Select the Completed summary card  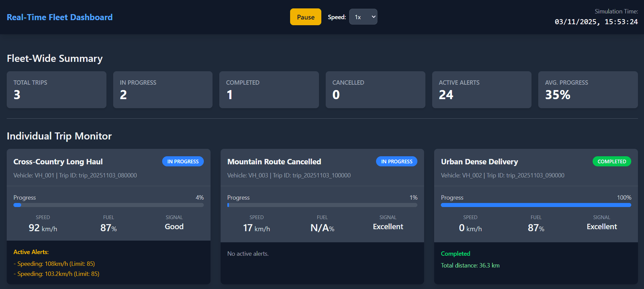(269, 90)
